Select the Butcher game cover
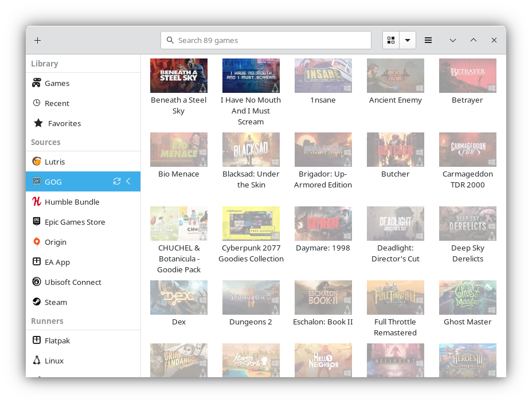 point(396,150)
